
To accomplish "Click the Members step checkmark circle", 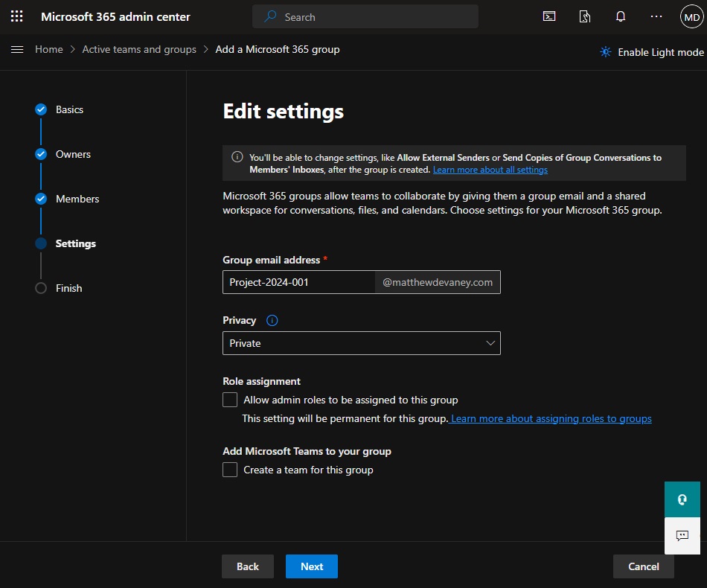I will point(41,199).
